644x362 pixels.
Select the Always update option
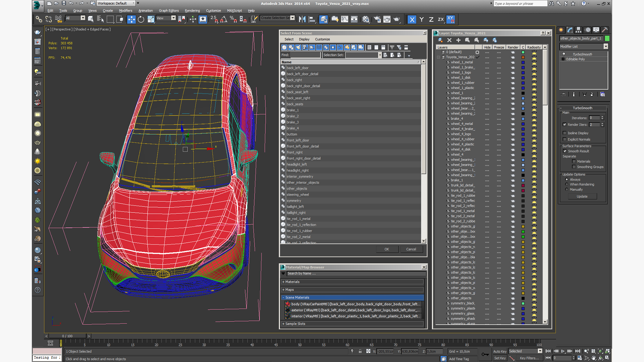(x=567, y=180)
